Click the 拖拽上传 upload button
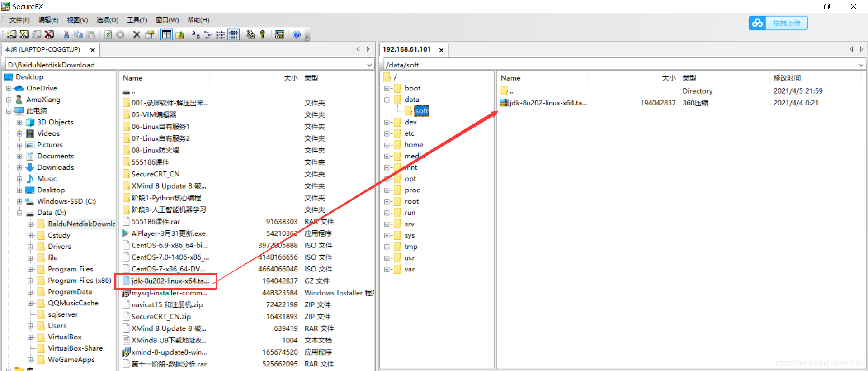 (778, 23)
